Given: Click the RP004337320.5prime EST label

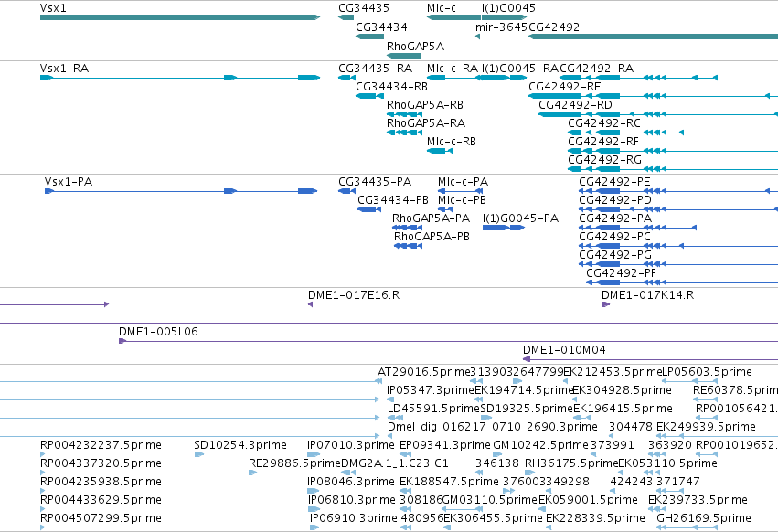Looking at the screenshot, I should tap(101, 463).
